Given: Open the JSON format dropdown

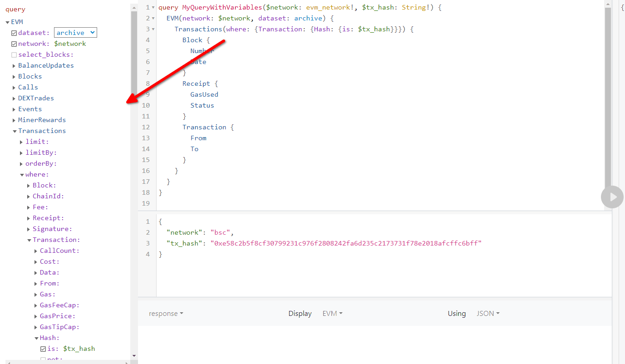Looking at the screenshot, I should coord(488,314).
